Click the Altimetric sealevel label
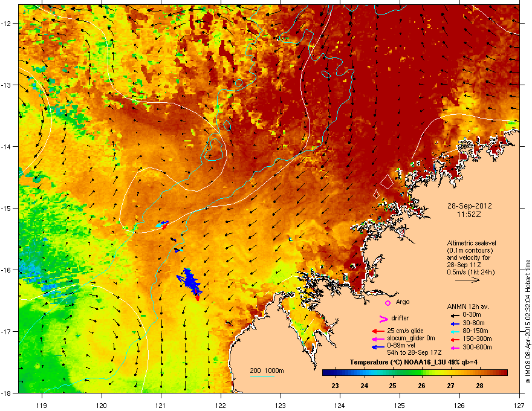Viewport: 532px width, 411px height. [x=472, y=243]
